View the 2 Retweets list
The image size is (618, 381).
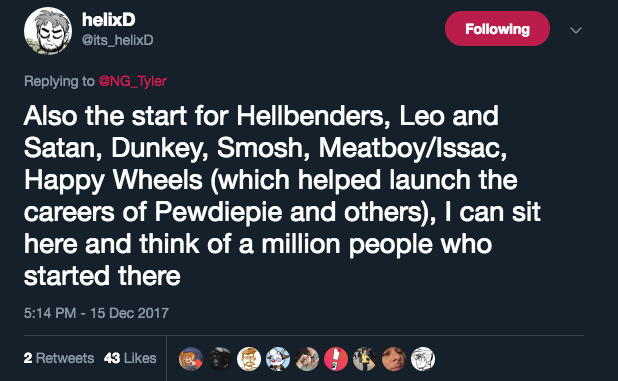[x=59, y=358]
